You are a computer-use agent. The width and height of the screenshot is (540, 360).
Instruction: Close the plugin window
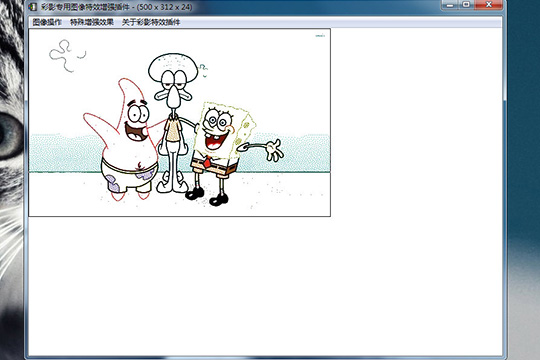(x=488, y=5)
